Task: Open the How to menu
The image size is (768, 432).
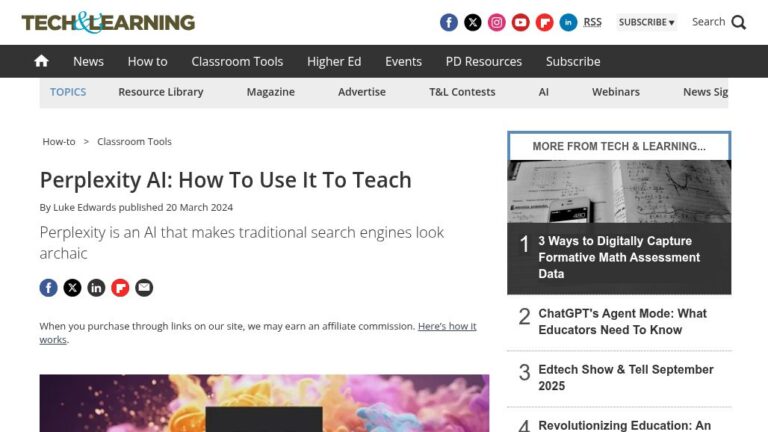Action: pos(147,62)
